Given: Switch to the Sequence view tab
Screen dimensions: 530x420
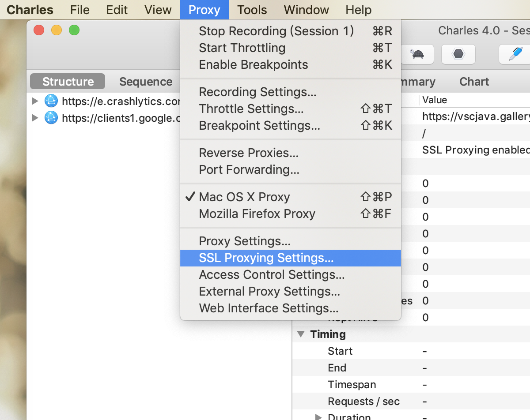Looking at the screenshot, I should [146, 82].
